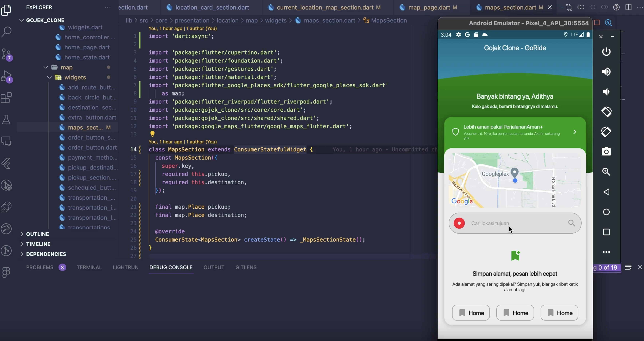Viewport: 644px width, 341px height.
Task: Open the Search view in sidebar
Action: pyautogui.click(x=6, y=32)
